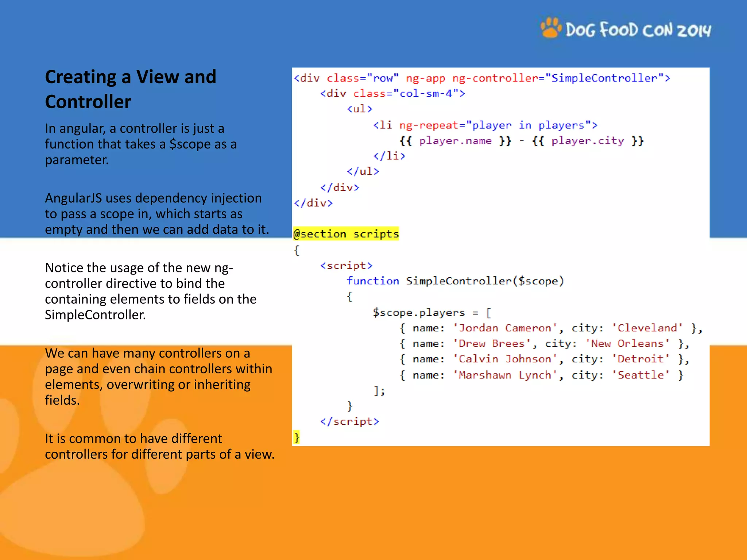Click the 'New Orleans' city string
This screenshot has height=560, width=747.
coord(627,343)
